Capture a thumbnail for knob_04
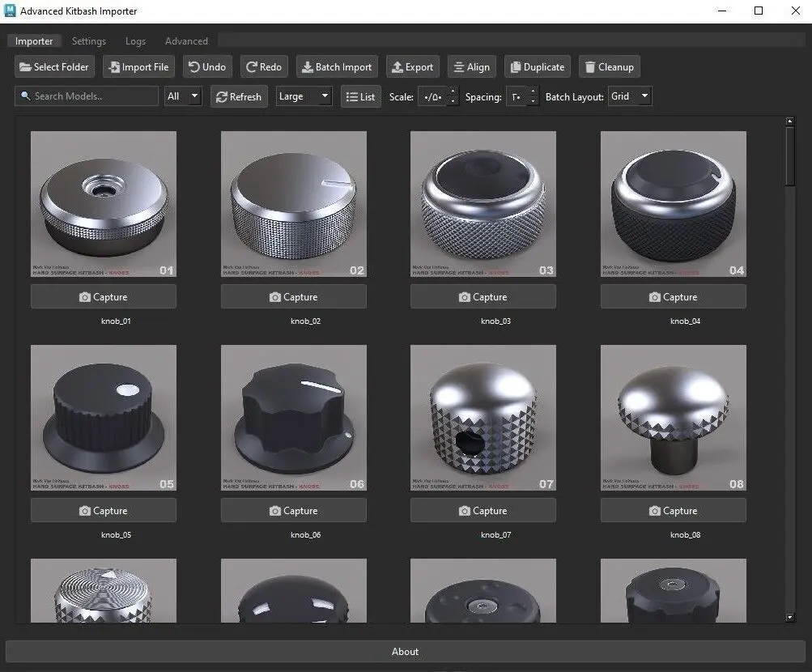812x672 pixels. point(674,296)
